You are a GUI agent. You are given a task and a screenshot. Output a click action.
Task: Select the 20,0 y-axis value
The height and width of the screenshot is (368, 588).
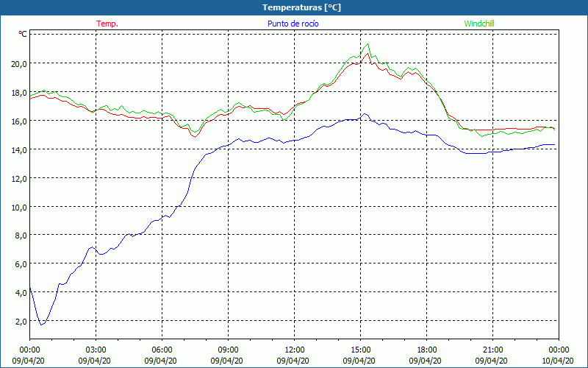coord(19,64)
